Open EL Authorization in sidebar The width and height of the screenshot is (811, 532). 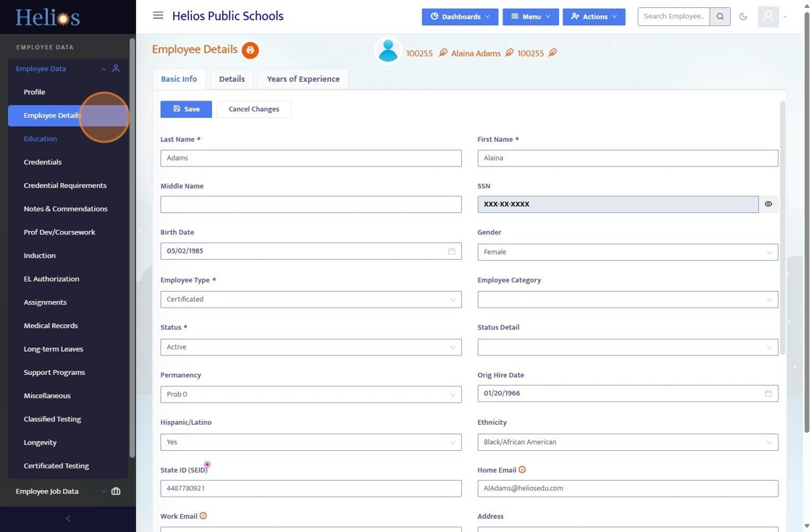click(x=51, y=279)
